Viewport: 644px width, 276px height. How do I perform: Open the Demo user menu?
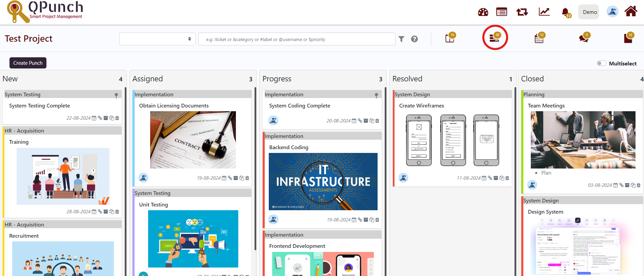590,12
